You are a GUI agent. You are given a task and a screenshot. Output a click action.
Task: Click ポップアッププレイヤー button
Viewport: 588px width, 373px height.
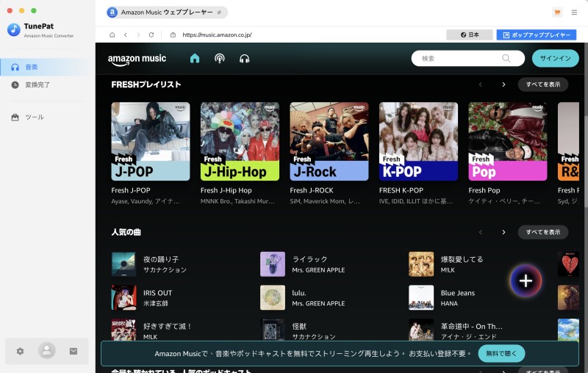point(537,35)
